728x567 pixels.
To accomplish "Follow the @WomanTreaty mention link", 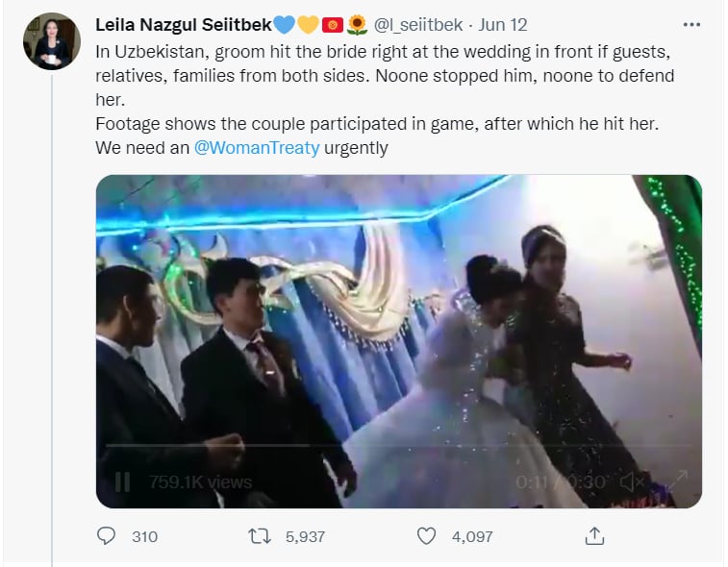I will point(256,148).
